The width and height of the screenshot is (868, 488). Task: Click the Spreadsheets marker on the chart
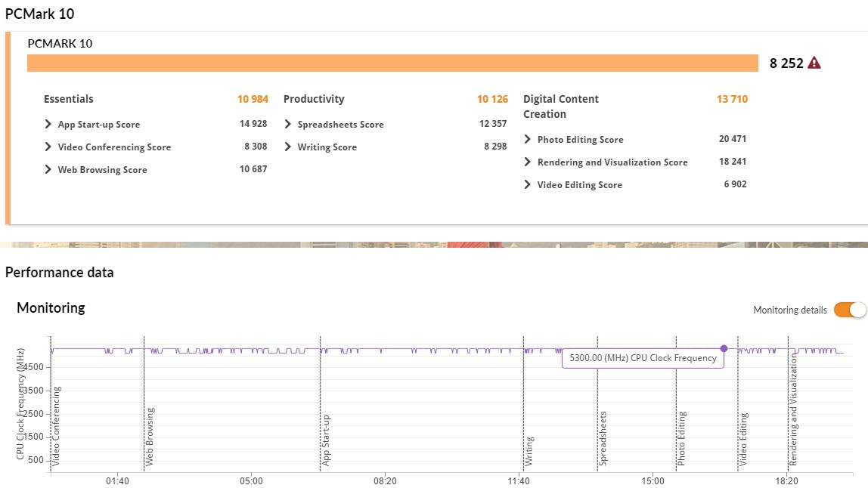[x=603, y=438]
